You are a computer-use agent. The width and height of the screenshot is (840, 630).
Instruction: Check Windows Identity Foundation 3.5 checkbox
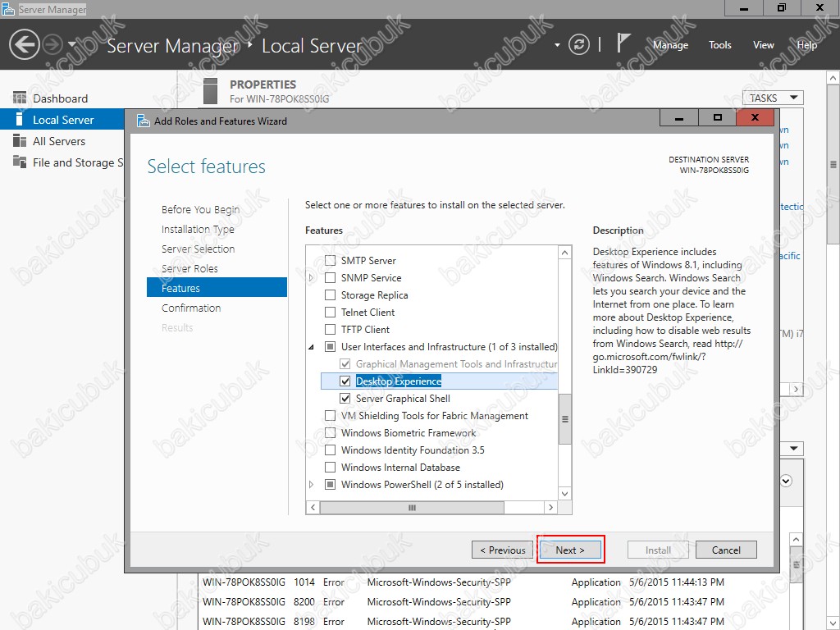(331, 450)
